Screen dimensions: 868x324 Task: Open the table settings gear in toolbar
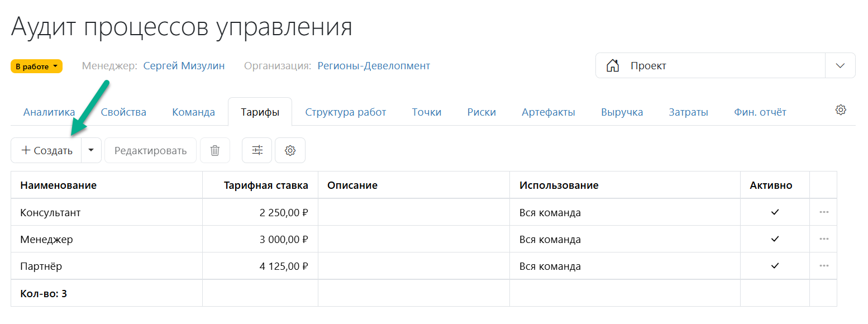pos(290,150)
